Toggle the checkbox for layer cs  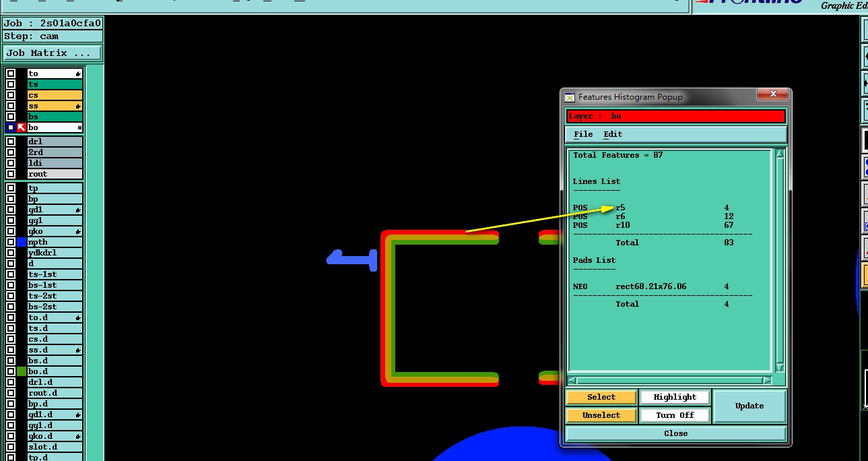click(x=11, y=95)
